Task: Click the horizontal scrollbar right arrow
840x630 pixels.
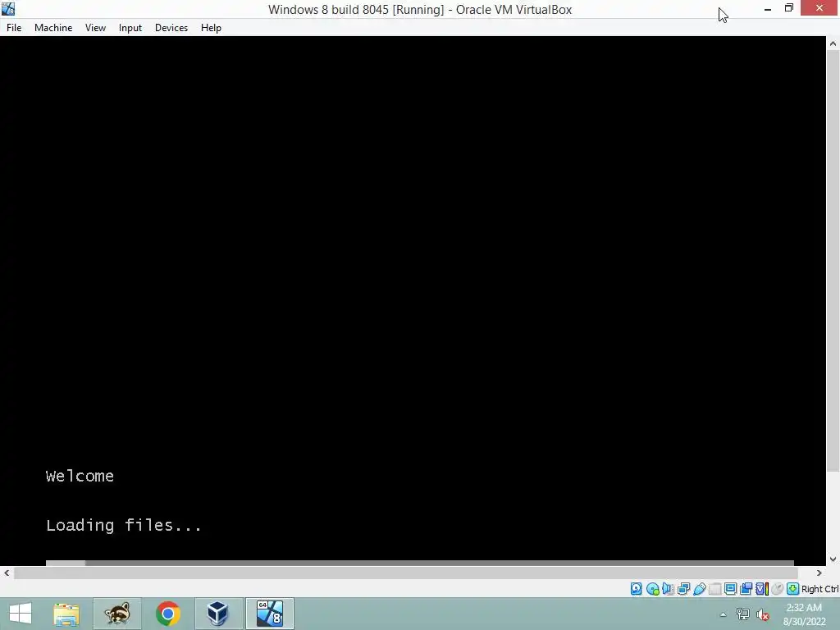Action: coord(819,573)
